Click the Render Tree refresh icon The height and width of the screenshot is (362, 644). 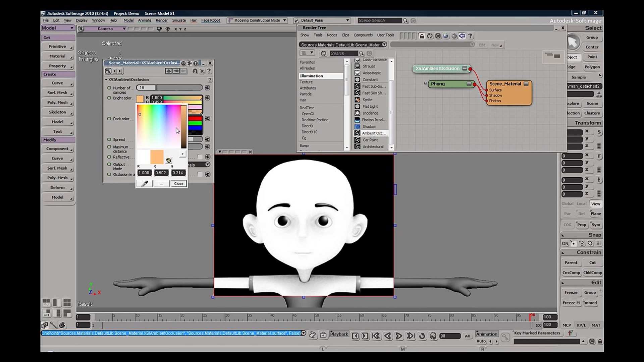[430, 36]
